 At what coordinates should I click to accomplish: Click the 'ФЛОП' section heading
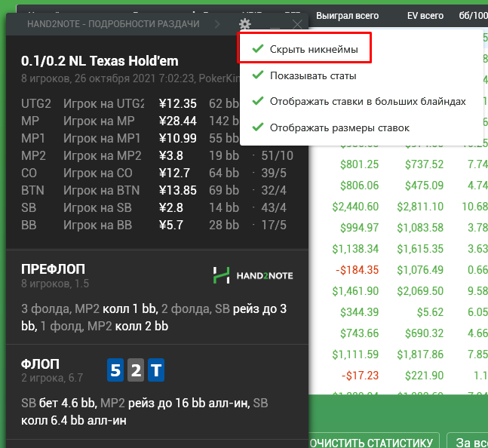40,364
